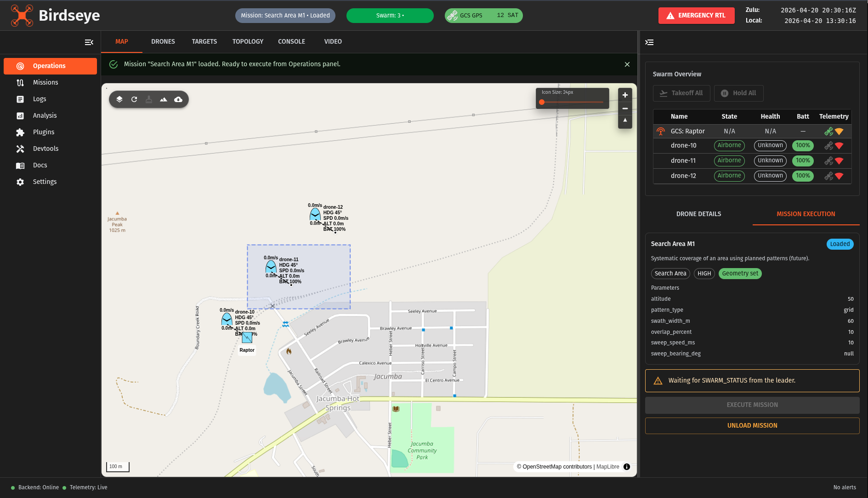Open Logs in the sidebar

click(50, 99)
